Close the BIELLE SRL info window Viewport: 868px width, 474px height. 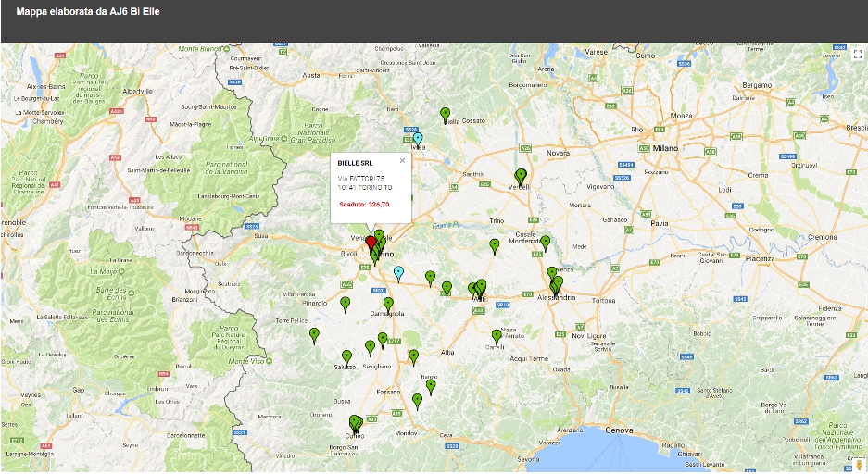[402, 160]
